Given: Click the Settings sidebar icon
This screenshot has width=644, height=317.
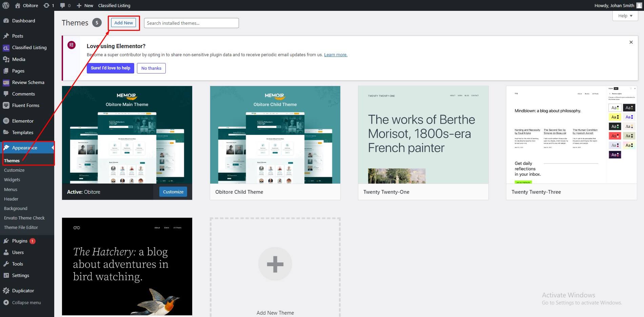Looking at the screenshot, I should pos(6,275).
